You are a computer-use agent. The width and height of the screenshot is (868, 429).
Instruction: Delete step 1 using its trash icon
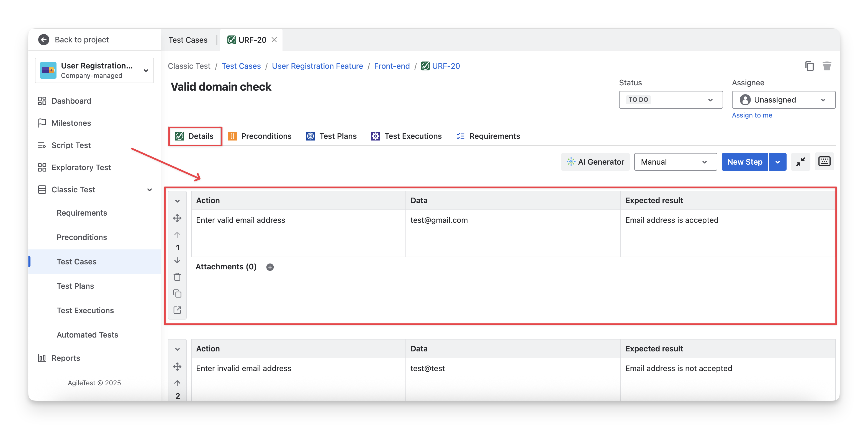point(177,277)
